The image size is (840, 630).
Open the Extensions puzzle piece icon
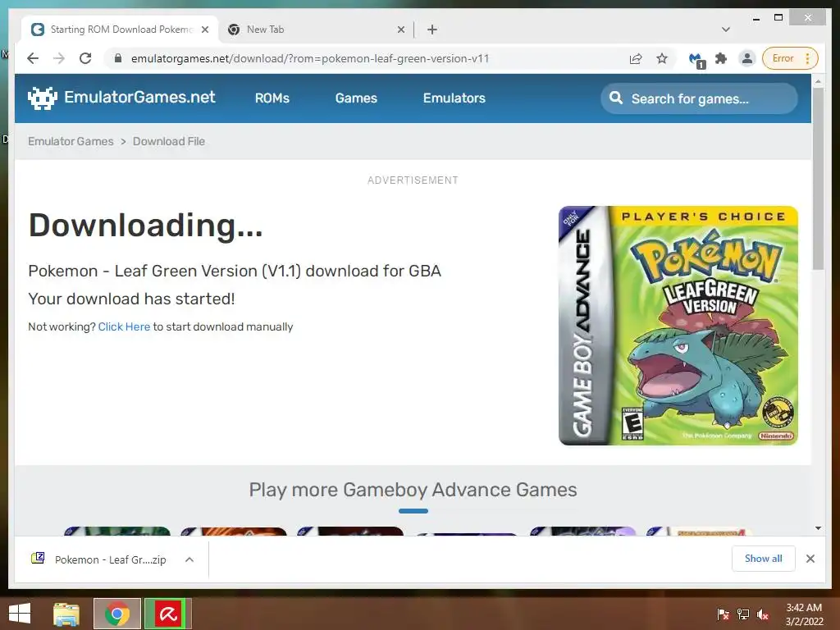point(721,58)
